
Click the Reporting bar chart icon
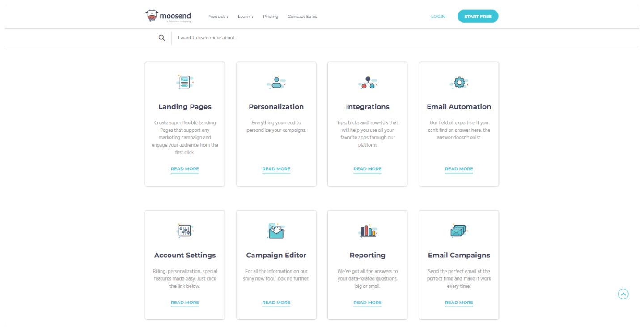tap(368, 231)
